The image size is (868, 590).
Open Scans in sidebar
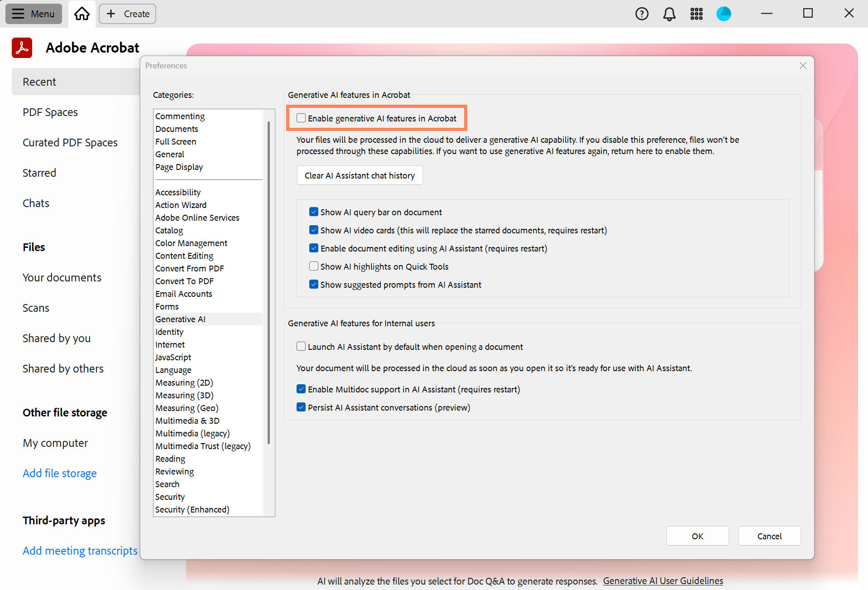[x=36, y=308]
